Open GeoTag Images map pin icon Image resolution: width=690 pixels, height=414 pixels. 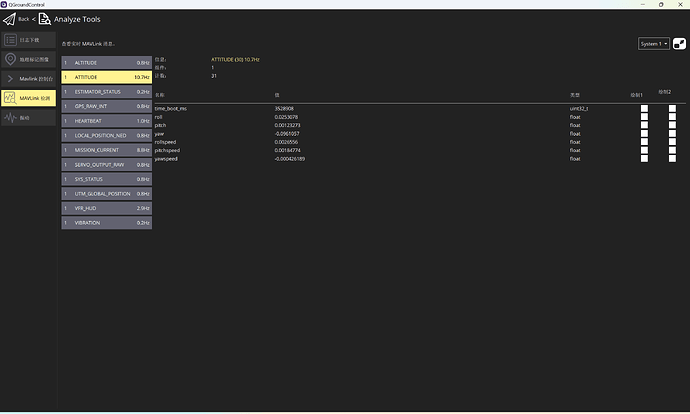pos(10,59)
